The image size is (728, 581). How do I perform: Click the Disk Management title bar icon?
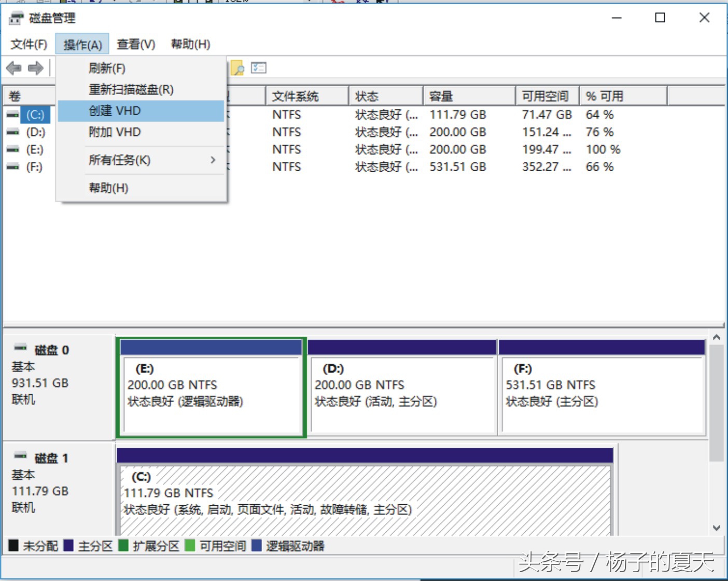coord(17,17)
